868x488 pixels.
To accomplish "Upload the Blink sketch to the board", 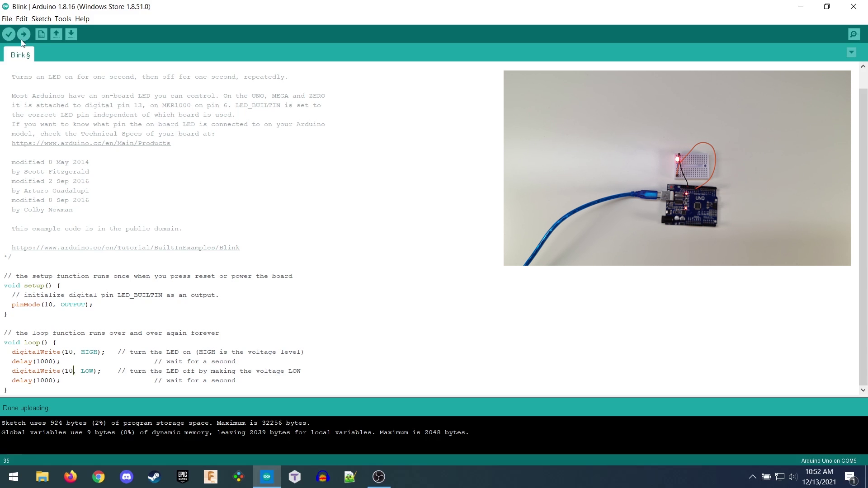I will tap(24, 34).
